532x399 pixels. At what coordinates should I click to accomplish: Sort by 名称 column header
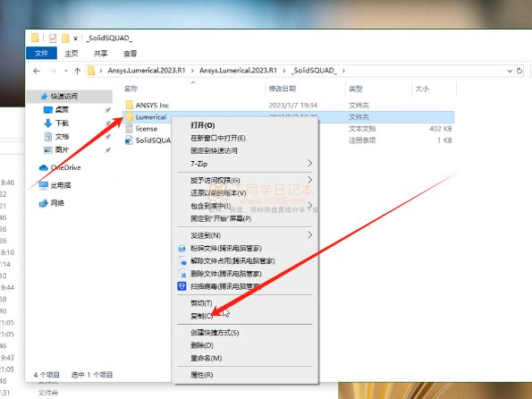click(131, 89)
